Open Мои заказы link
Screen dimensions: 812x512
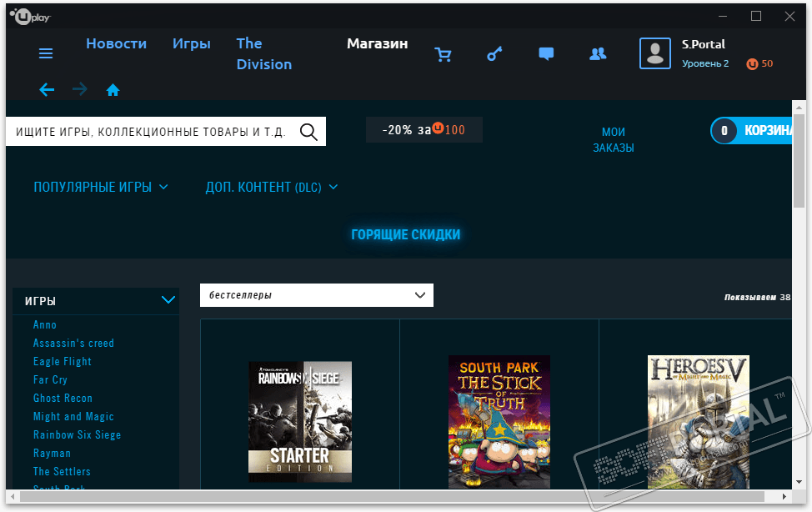coord(614,140)
